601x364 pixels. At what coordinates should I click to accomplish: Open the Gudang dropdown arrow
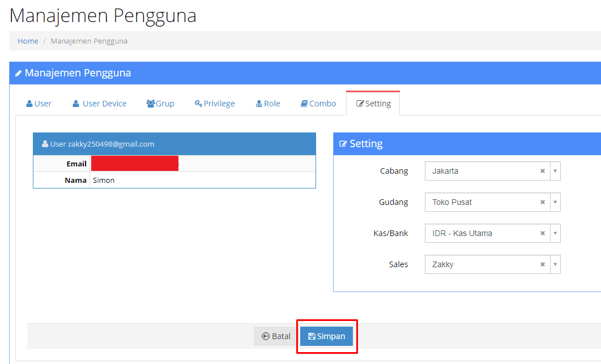pos(555,202)
